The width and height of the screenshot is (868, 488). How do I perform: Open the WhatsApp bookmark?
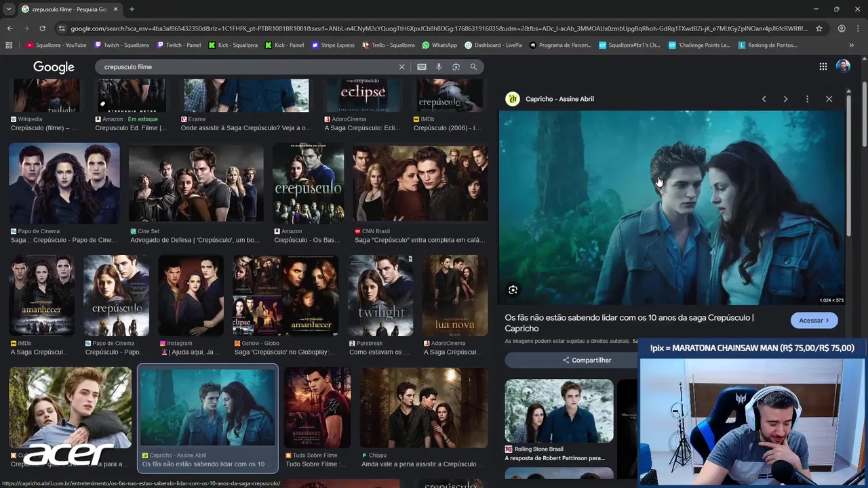pos(439,45)
